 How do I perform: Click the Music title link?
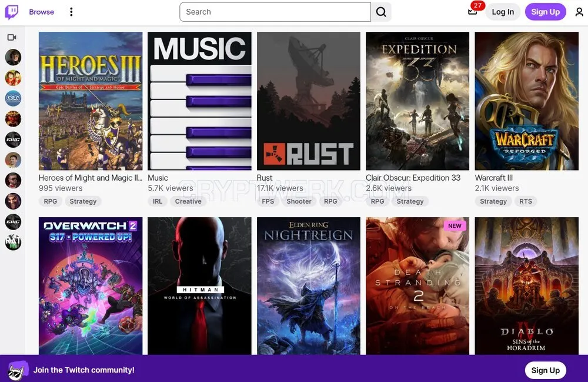tap(158, 178)
